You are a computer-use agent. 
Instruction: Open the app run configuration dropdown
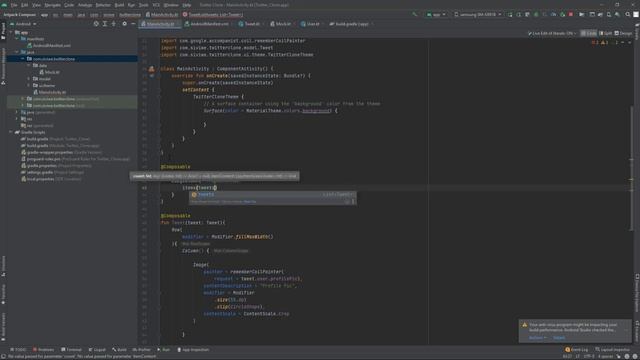(436, 14)
